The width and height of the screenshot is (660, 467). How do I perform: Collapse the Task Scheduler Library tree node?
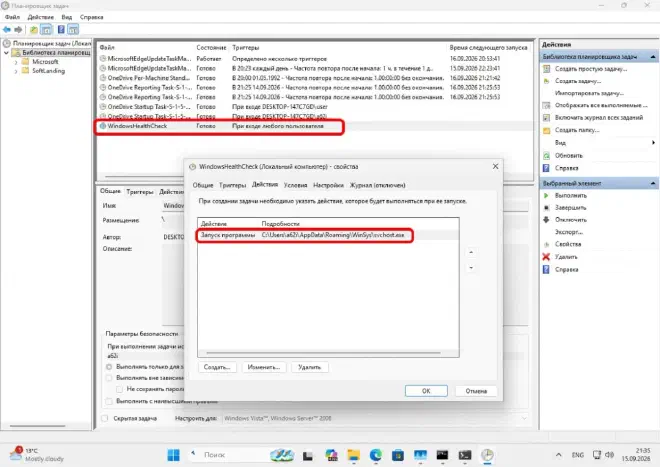[6, 53]
